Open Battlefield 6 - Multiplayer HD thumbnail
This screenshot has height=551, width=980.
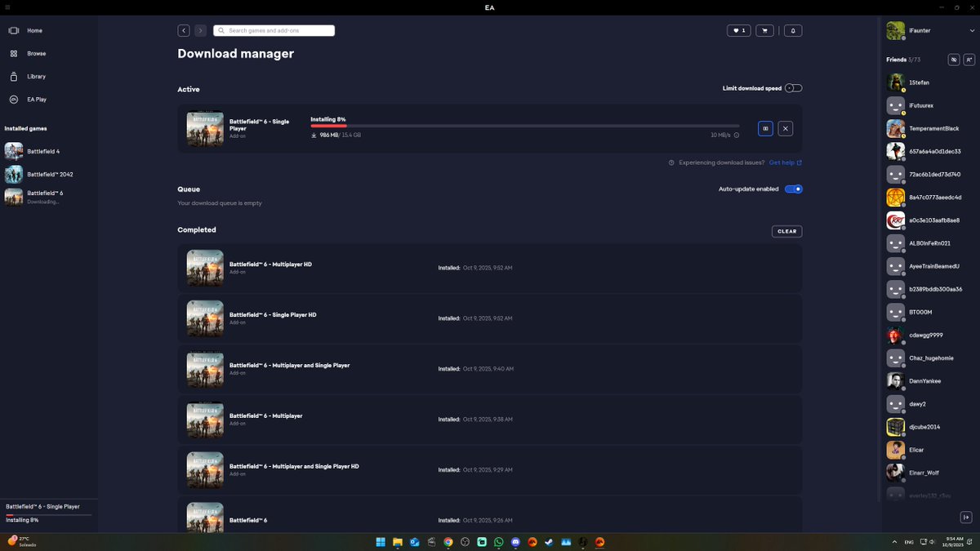[205, 268]
